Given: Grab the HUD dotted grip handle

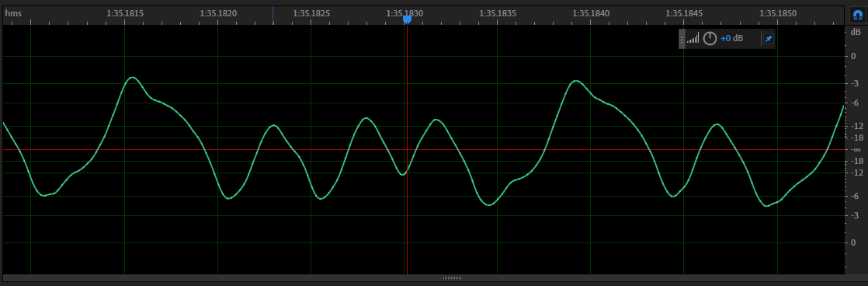Looking at the screenshot, I should pos(682,39).
